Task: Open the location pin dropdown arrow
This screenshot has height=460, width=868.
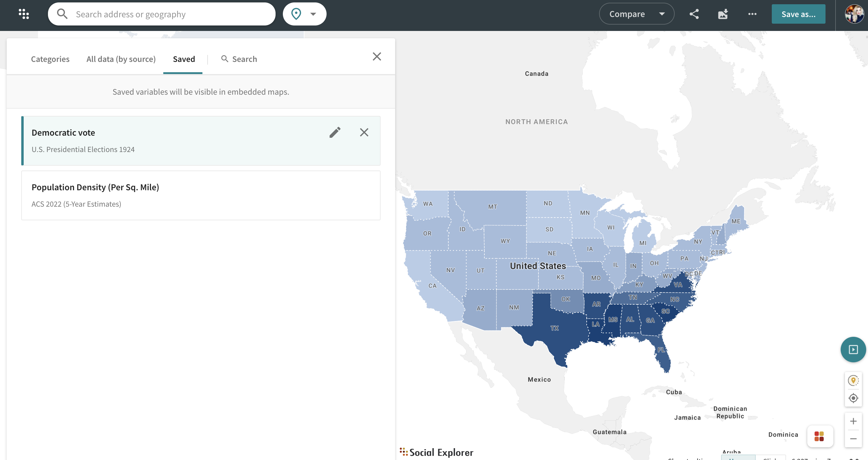Action: pyautogui.click(x=313, y=14)
